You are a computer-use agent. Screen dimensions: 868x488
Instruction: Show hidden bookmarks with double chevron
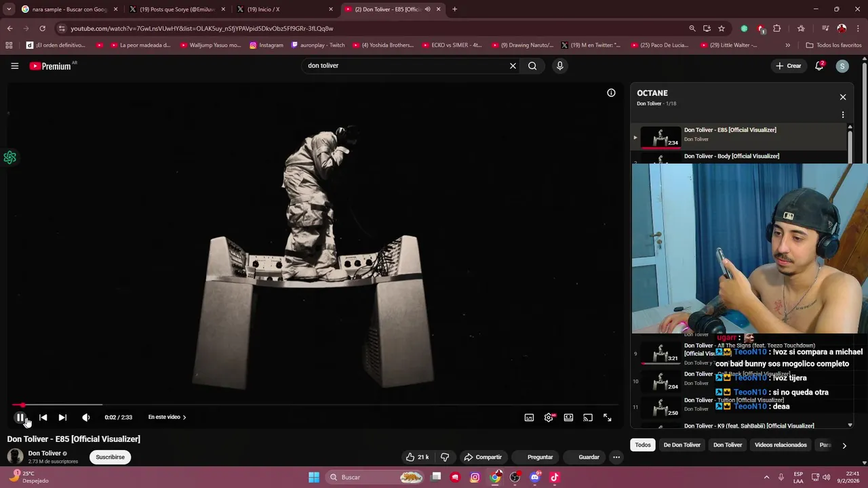[x=787, y=45]
